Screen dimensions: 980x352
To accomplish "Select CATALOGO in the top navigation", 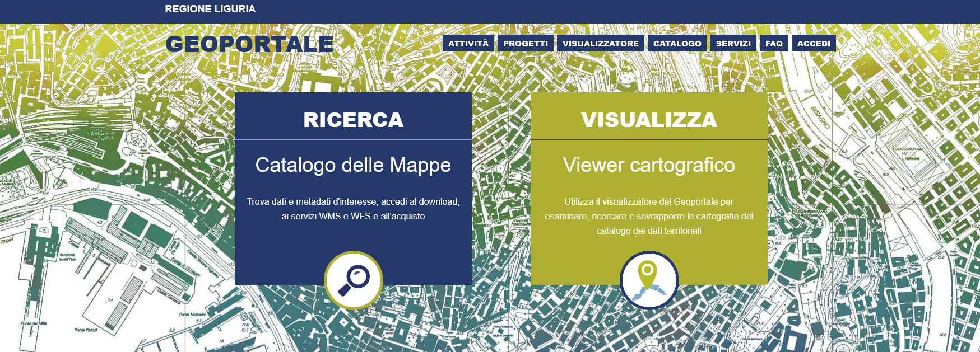I will (677, 43).
